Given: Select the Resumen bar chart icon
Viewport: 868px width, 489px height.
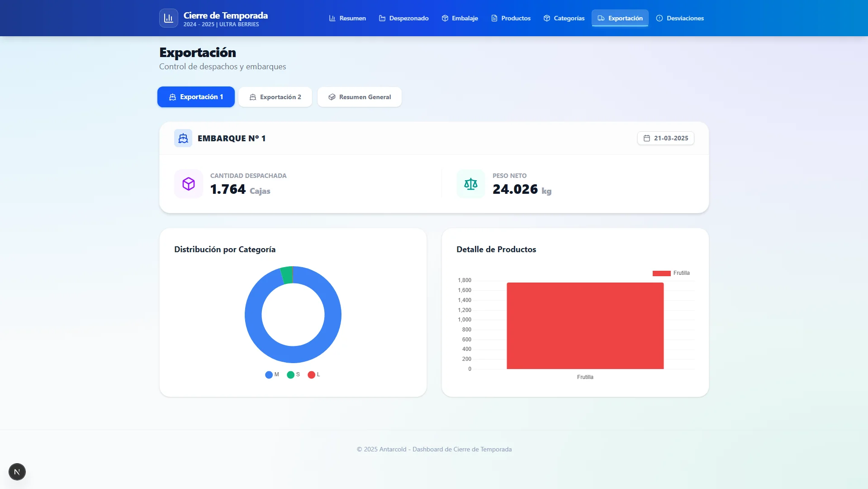Looking at the screenshot, I should 332,18.
